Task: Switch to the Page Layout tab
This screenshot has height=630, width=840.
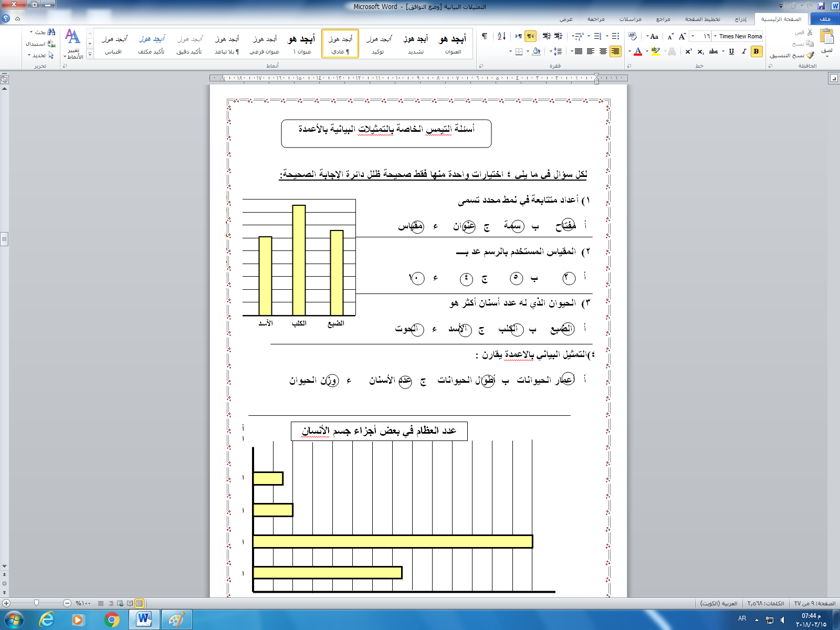Action: click(x=702, y=19)
